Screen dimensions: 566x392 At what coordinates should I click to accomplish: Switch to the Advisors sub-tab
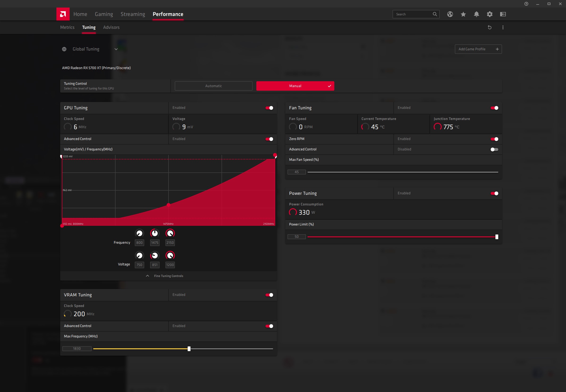coord(111,27)
